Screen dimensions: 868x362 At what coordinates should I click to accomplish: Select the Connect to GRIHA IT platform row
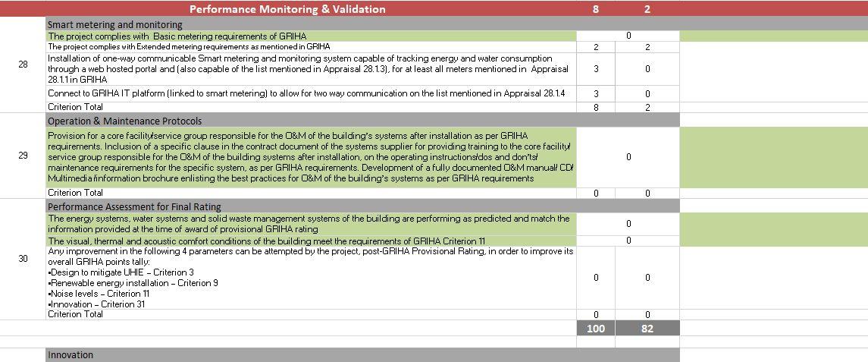pos(311,93)
